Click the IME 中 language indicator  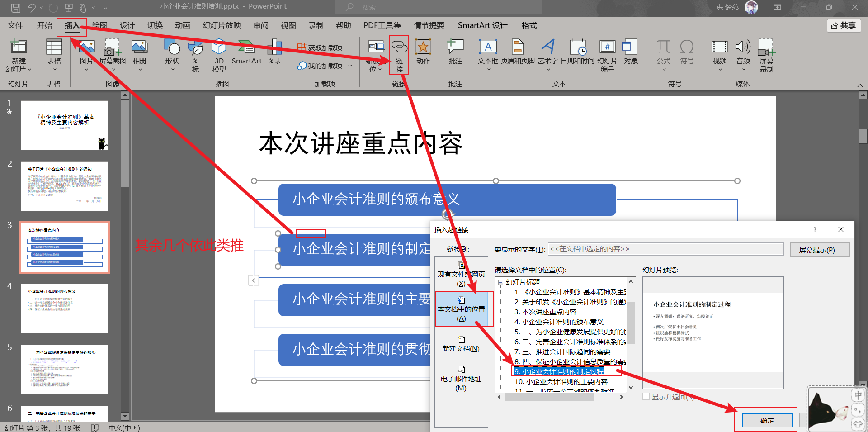click(x=858, y=395)
